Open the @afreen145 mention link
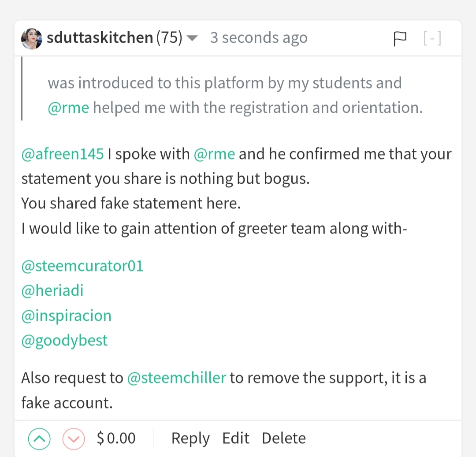This screenshot has width=476, height=457. [x=63, y=154]
